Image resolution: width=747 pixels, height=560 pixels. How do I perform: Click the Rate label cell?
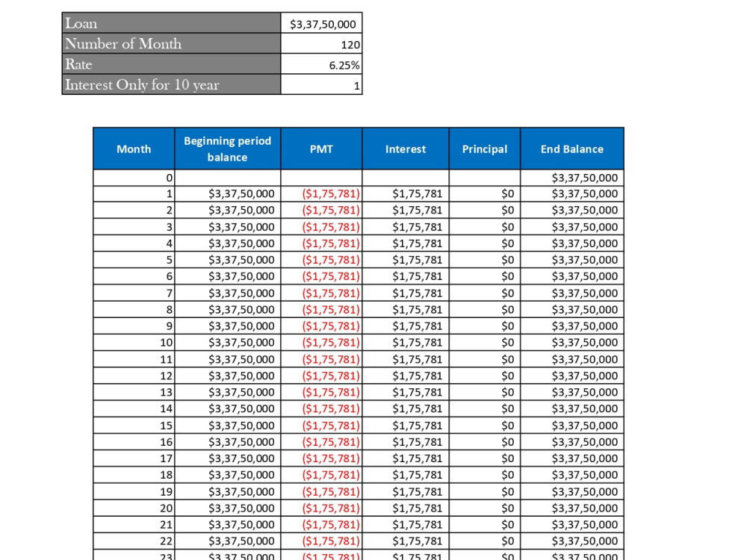click(x=172, y=64)
